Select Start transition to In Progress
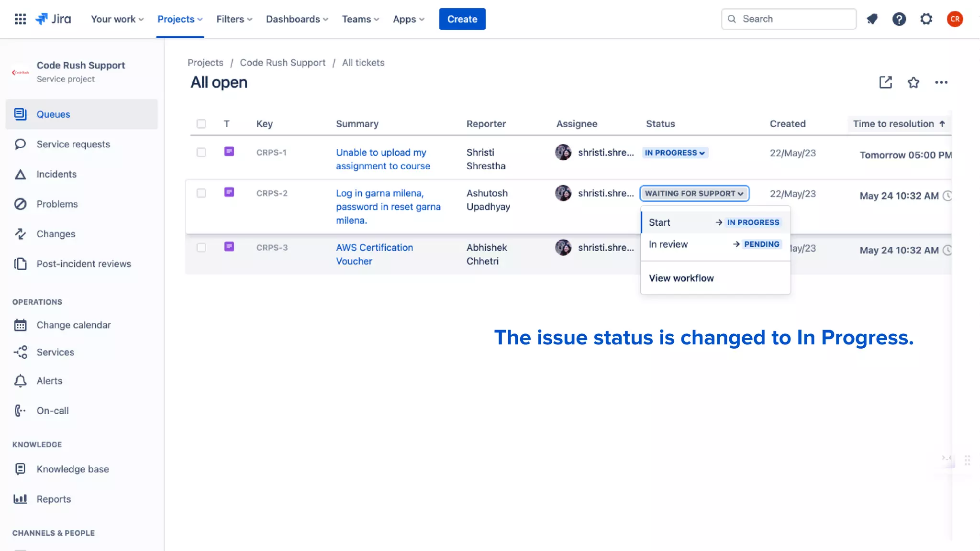This screenshot has height=551, width=980. [x=715, y=222]
